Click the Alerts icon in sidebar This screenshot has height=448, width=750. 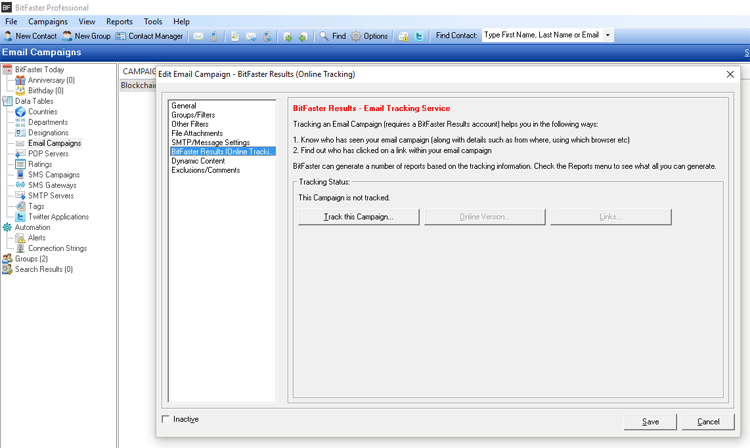[20, 238]
